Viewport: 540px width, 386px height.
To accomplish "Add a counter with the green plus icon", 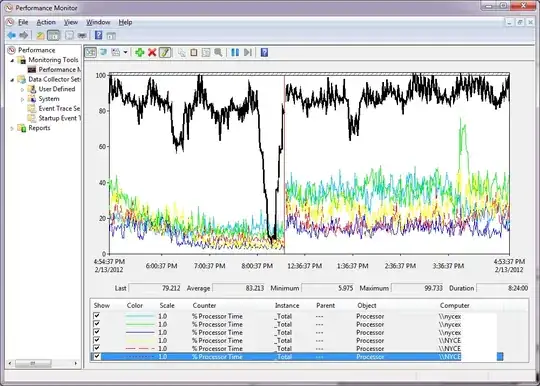I will point(139,52).
